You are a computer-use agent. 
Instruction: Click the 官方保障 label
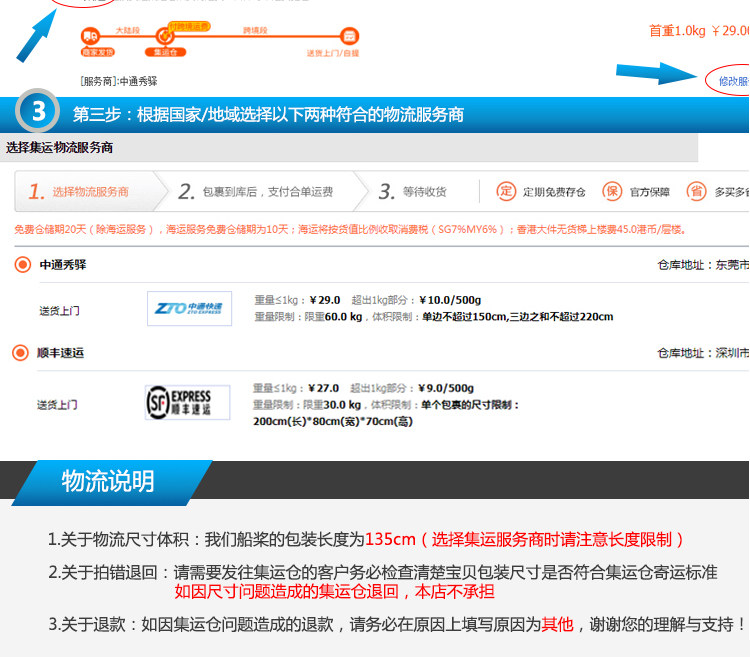[x=650, y=192]
